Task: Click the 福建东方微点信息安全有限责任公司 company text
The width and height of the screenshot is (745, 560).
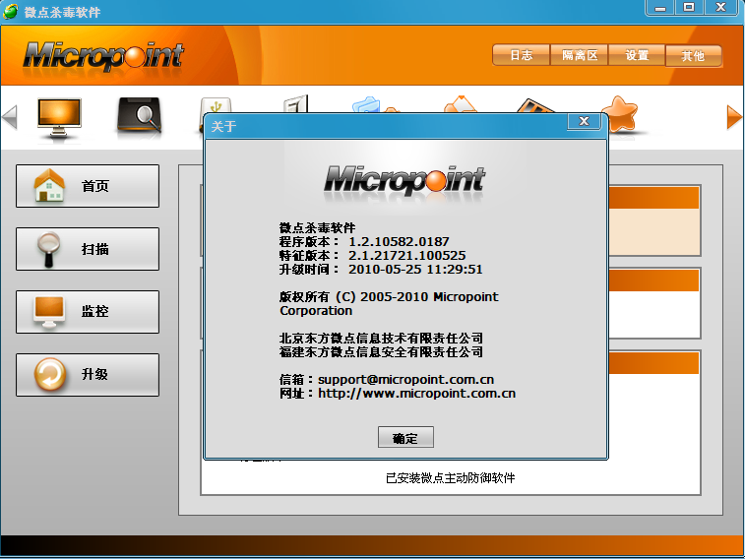Action: 381,352
